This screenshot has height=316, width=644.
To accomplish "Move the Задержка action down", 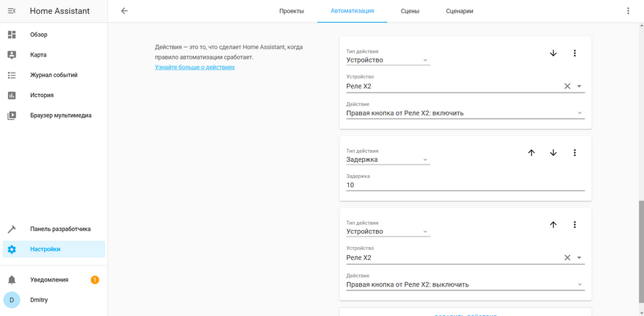I will (x=553, y=152).
